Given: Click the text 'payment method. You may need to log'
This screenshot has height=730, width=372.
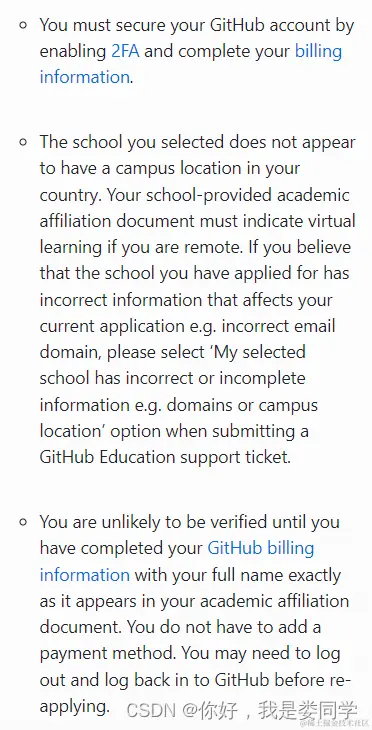Looking at the screenshot, I should pyautogui.click(x=190, y=654).
